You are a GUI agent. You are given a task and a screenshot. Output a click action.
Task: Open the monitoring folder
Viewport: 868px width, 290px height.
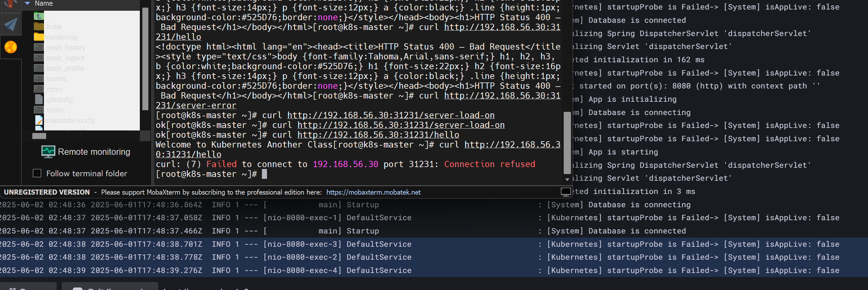(x=61, y=37)
